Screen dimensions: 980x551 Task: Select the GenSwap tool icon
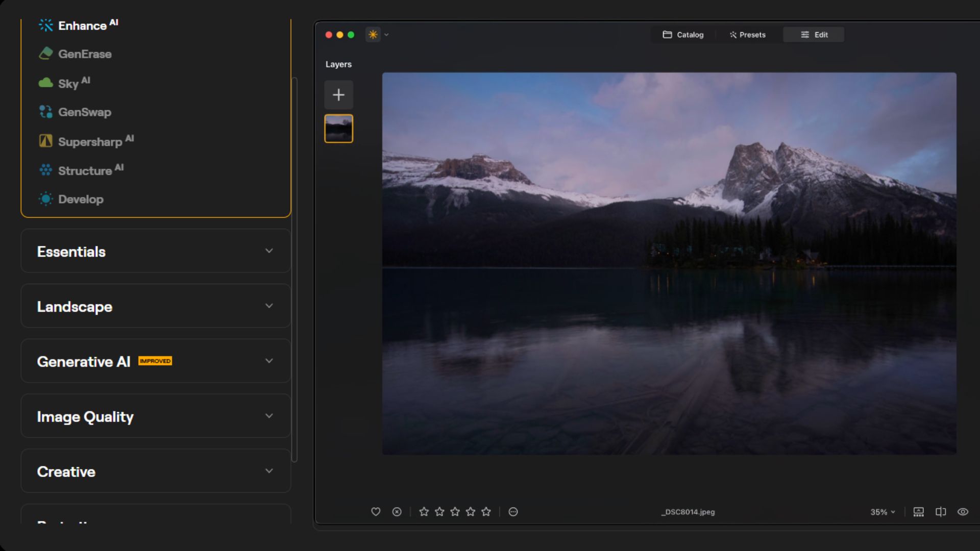(x=46, y=112)
